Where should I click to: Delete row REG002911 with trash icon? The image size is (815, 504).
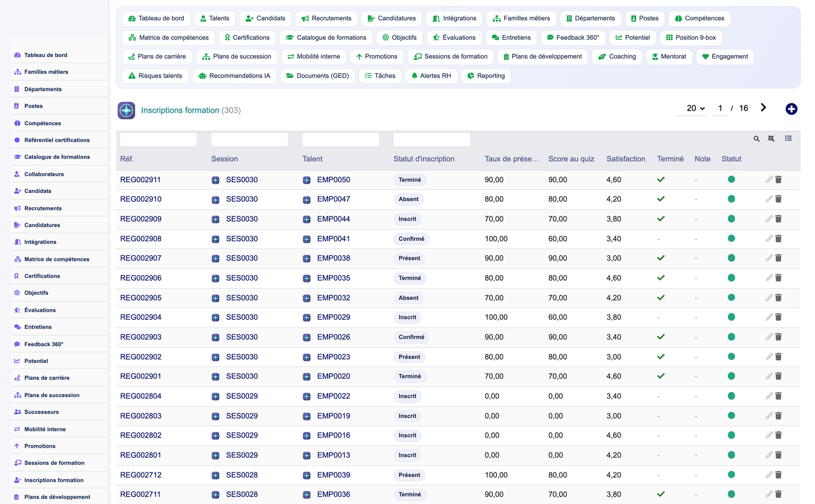pyautogui.click(x=778, y=179)
